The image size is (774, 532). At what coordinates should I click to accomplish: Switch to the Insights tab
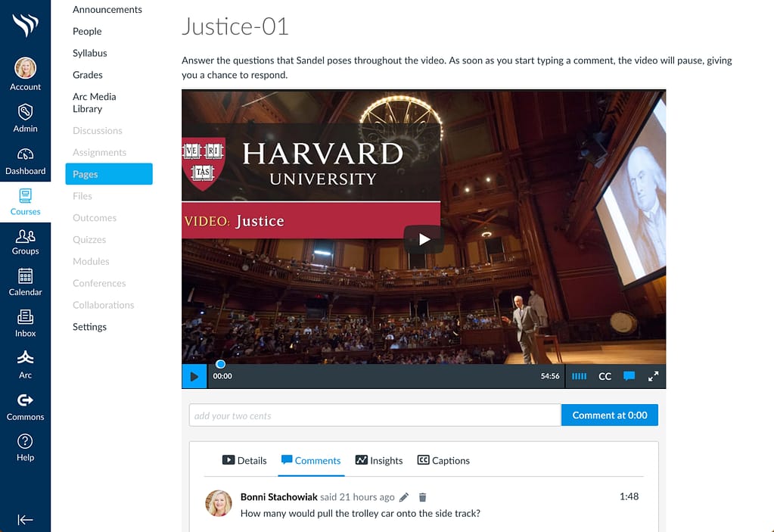tap(378, 460)
